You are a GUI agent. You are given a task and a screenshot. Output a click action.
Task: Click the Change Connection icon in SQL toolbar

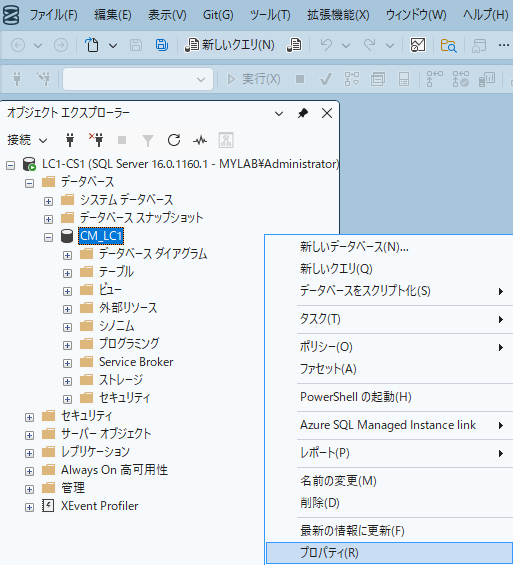tap(44, 79)
